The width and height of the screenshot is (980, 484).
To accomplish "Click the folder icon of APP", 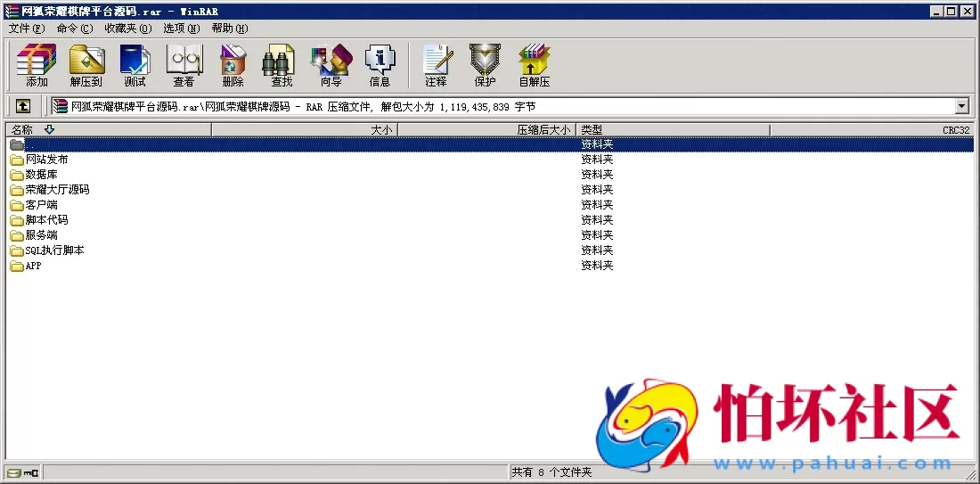I will pos(17,266).
